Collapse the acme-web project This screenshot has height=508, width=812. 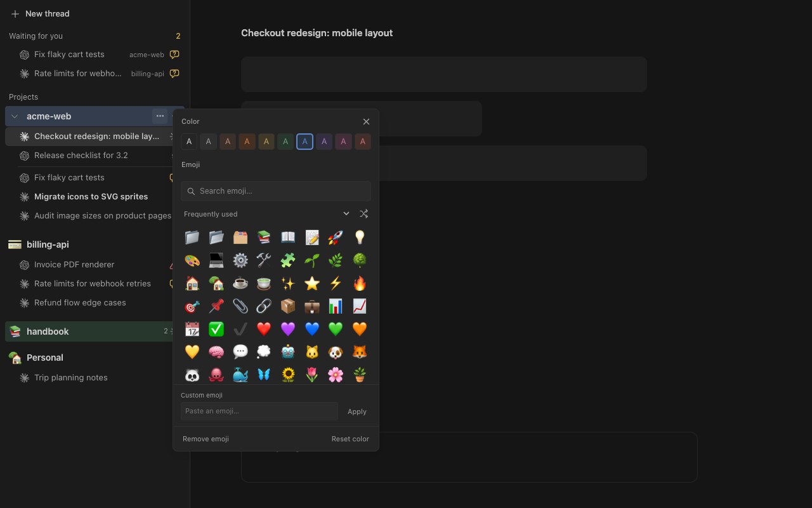coord(15,116)
